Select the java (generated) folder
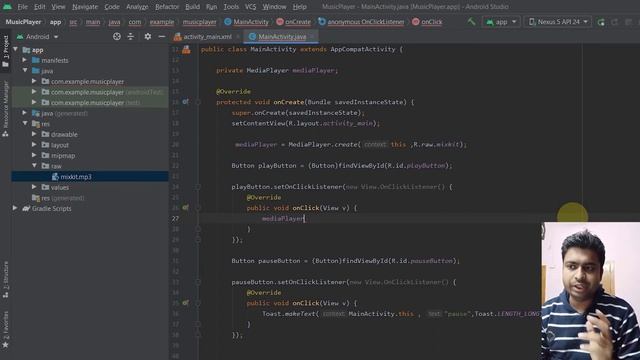This screenshot has width=640, height=360. pos(90,113)
